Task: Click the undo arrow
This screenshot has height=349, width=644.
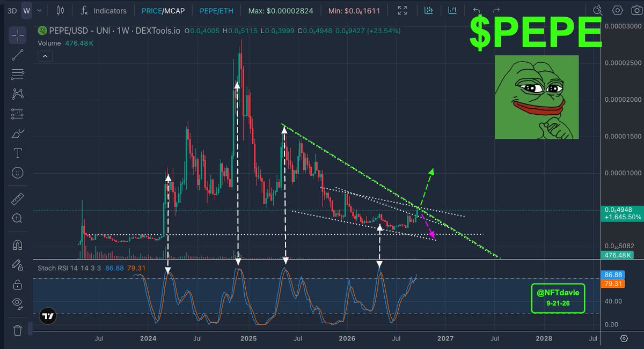Action: coord(476,11)
